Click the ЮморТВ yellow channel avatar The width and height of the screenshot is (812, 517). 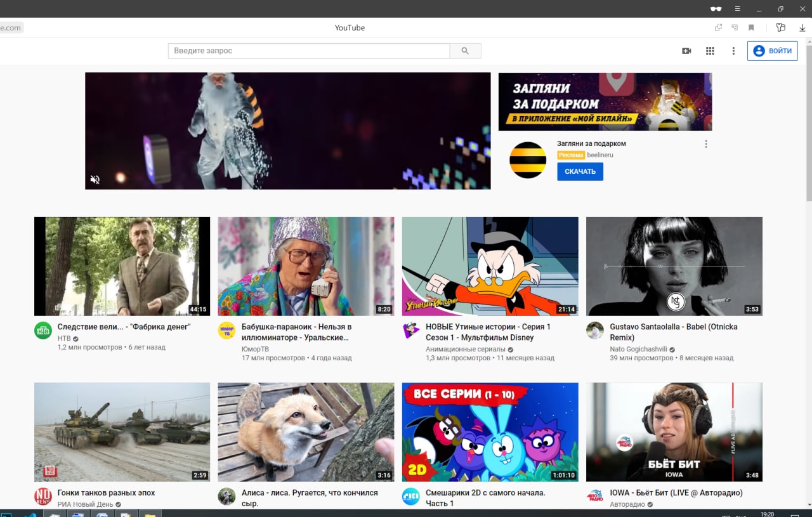(226, 330)
